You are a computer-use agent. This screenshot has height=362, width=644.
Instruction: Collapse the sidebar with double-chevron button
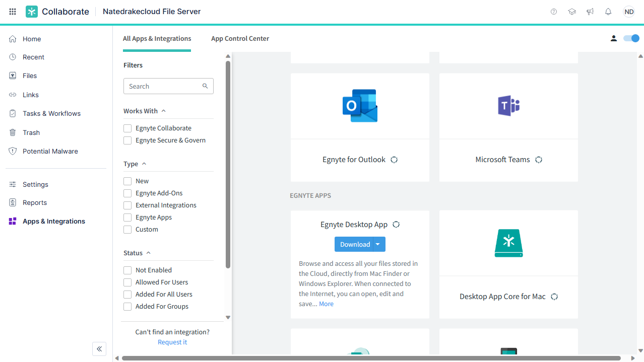[99, 348]
